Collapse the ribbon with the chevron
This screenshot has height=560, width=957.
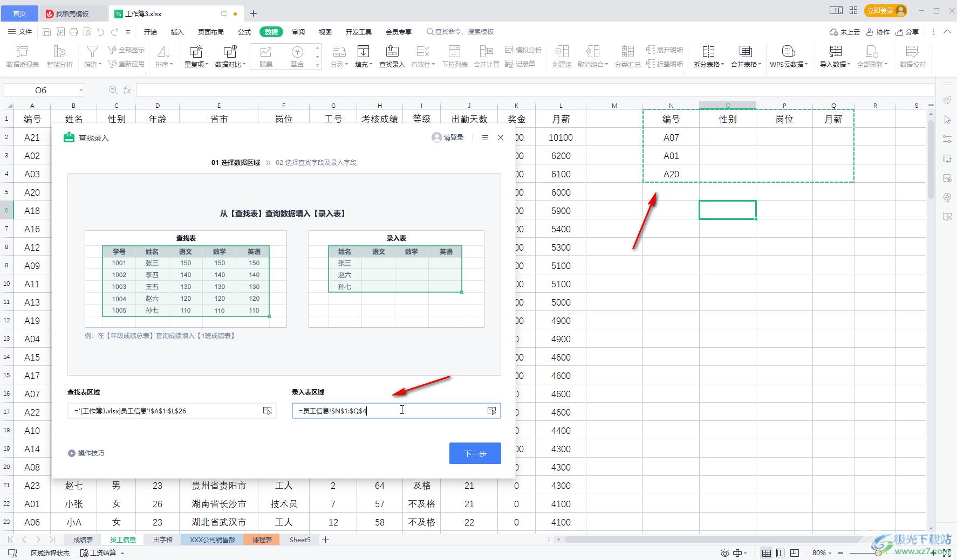947,32
